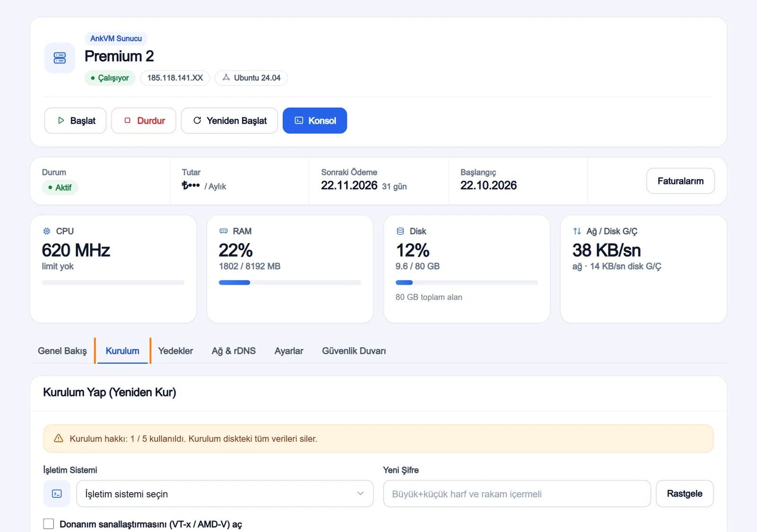Click the Ubuntu 24.04 badge

click(x=251, y=78)
